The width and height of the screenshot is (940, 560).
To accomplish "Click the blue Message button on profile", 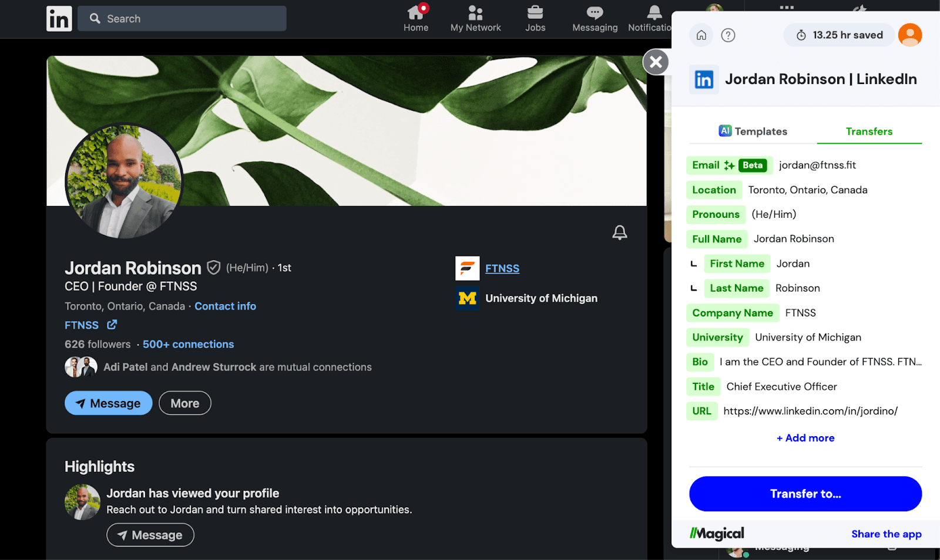I will coord(109,403).
